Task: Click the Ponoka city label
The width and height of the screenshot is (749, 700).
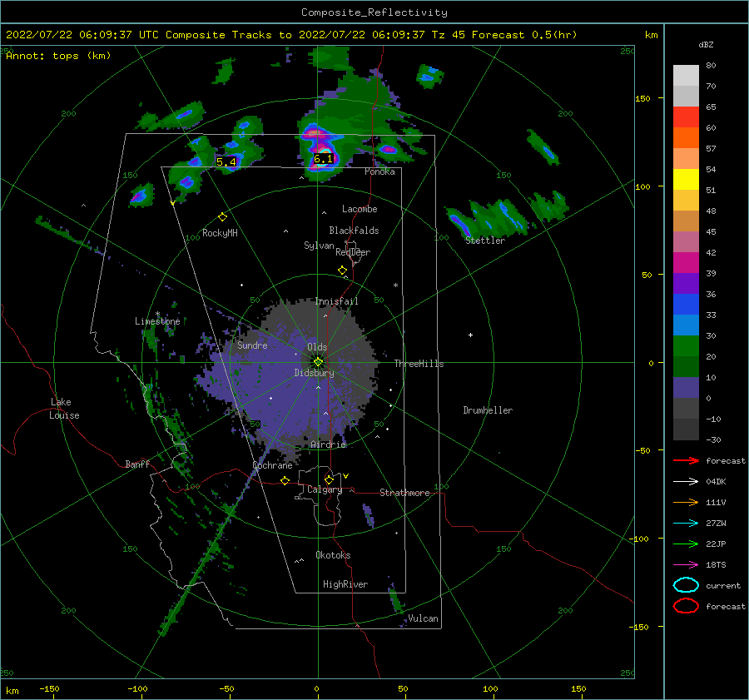Action: 379,171
